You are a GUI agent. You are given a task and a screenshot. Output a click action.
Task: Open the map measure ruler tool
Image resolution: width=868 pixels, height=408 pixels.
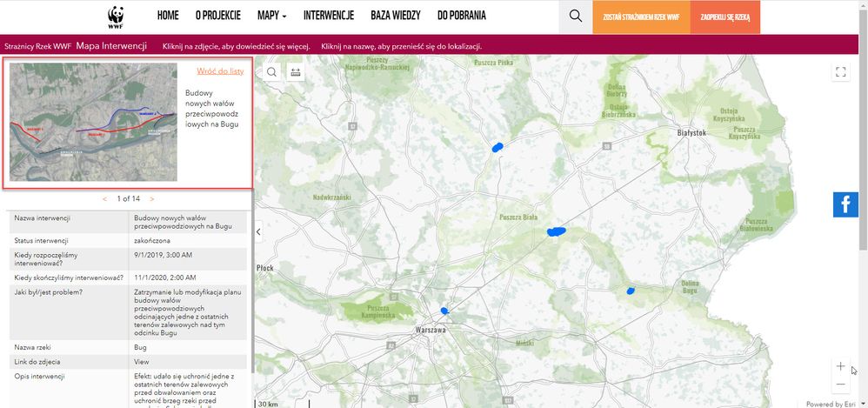[x=296, y=72]
